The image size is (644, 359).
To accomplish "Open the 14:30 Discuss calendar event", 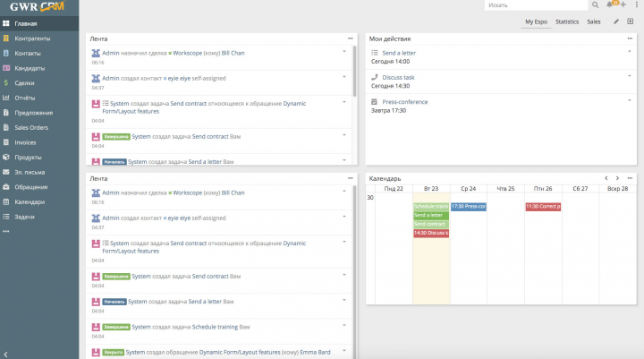I will click(x=431, y=233).
